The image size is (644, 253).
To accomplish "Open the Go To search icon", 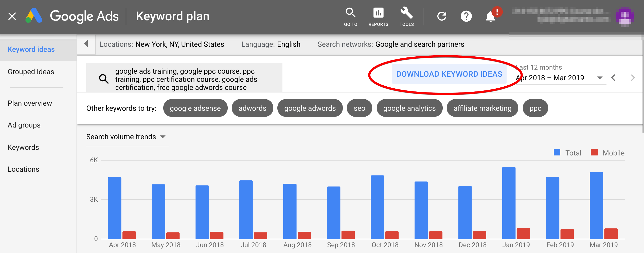I will (x=350, y=17).
